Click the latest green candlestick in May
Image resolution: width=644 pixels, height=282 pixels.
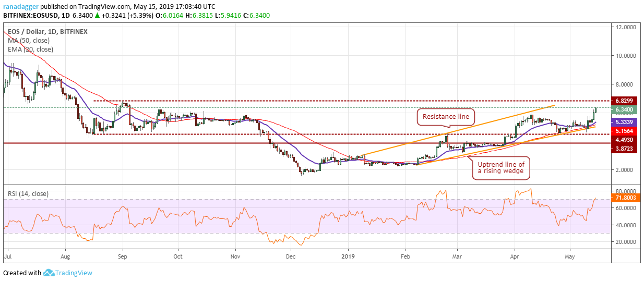(x=595, y=111)
